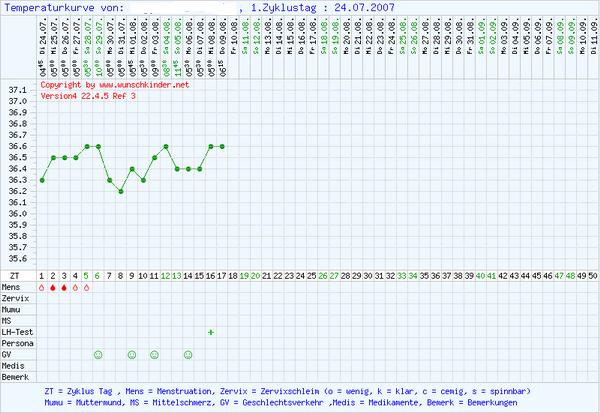The width and height of the screenshot is (600, 413).
Task: Click the green plus in the LH-Test row
Action: 211,332
